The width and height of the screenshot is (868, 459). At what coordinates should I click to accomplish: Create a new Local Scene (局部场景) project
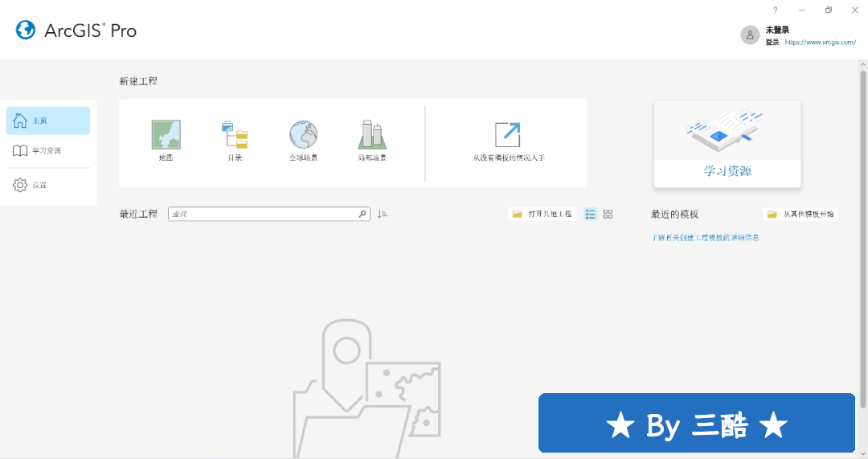coord(372,141)
